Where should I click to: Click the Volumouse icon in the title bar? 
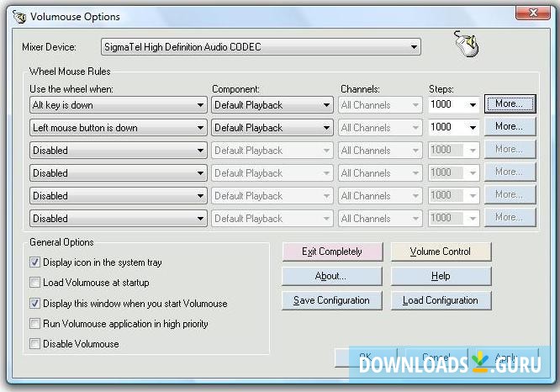pos(19,17)
